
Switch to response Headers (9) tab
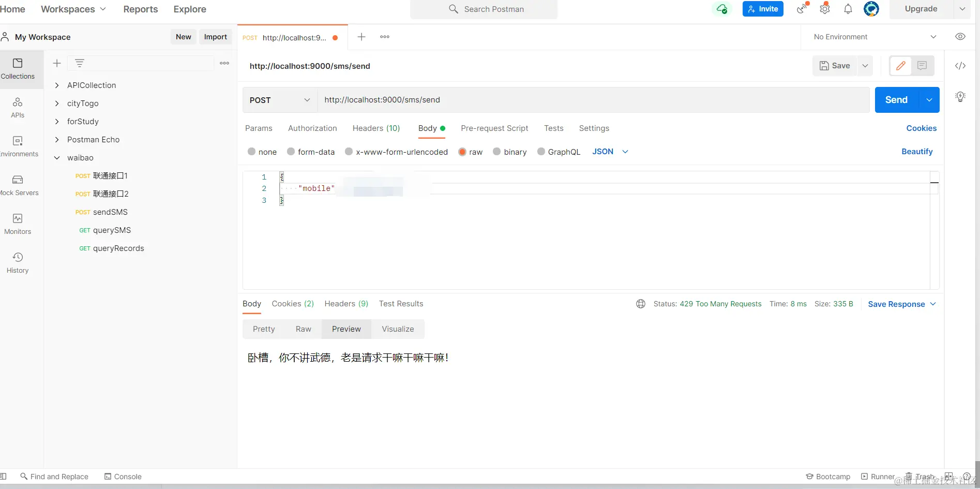click(346, 304)
